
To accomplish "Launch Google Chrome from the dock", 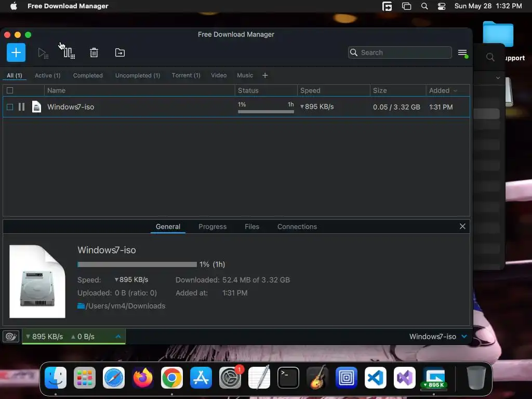I will pyautogui.click(x=171, y=378).
